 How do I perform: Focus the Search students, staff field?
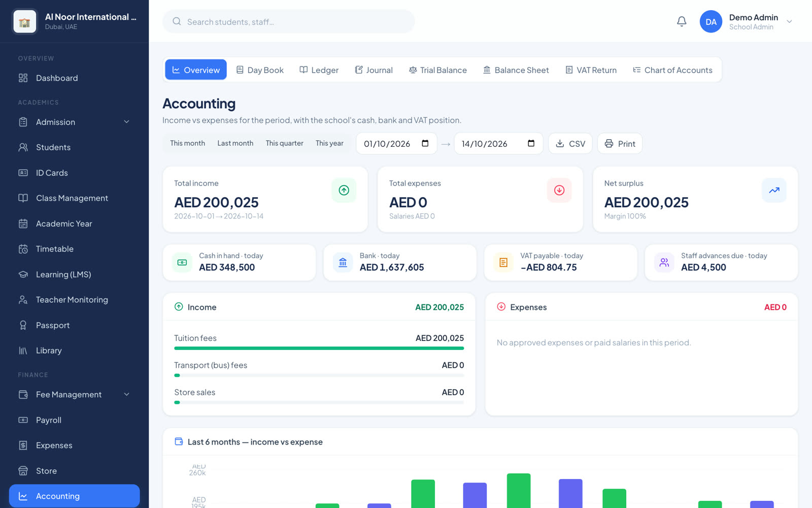tap(288, 21)
